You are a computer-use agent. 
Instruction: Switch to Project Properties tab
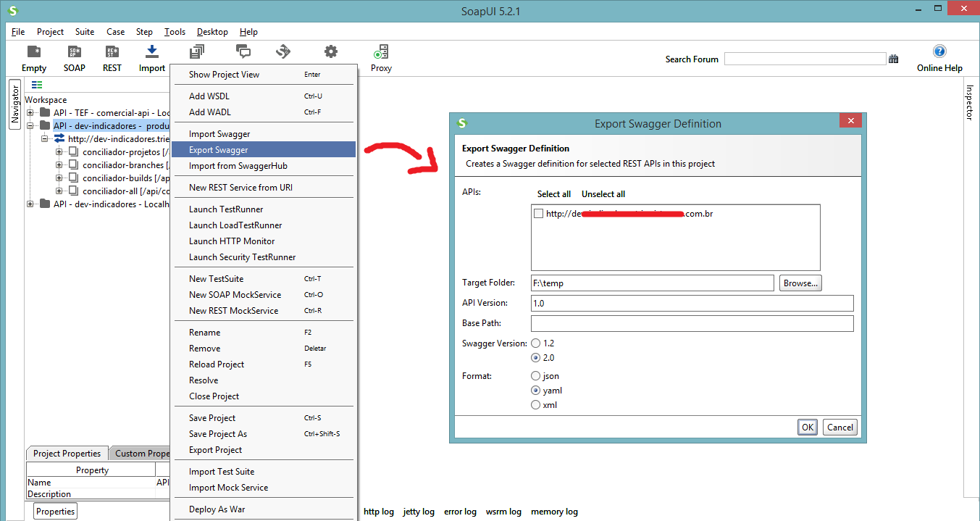point(67,454)
